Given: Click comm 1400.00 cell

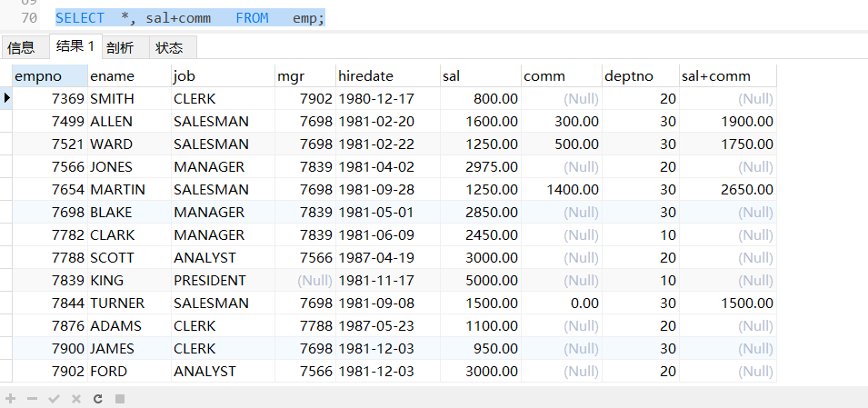Looking at the screenshot, I should click(562, 189).
